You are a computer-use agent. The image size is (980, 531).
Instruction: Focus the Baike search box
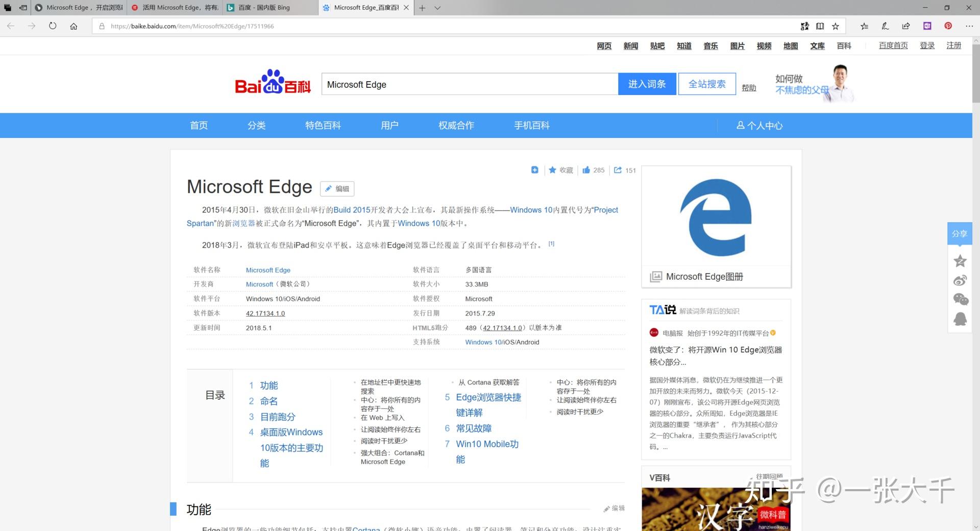click(x=470, y=84)
